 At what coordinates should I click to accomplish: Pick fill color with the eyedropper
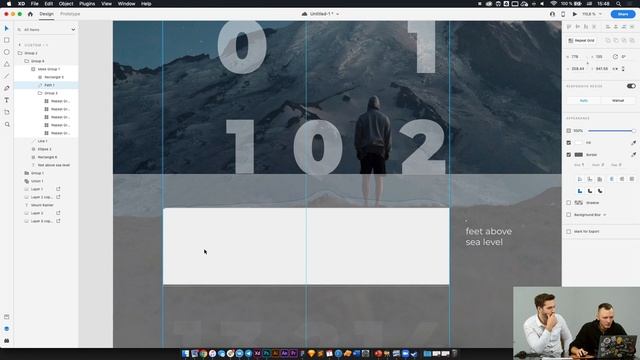[633, 143]
